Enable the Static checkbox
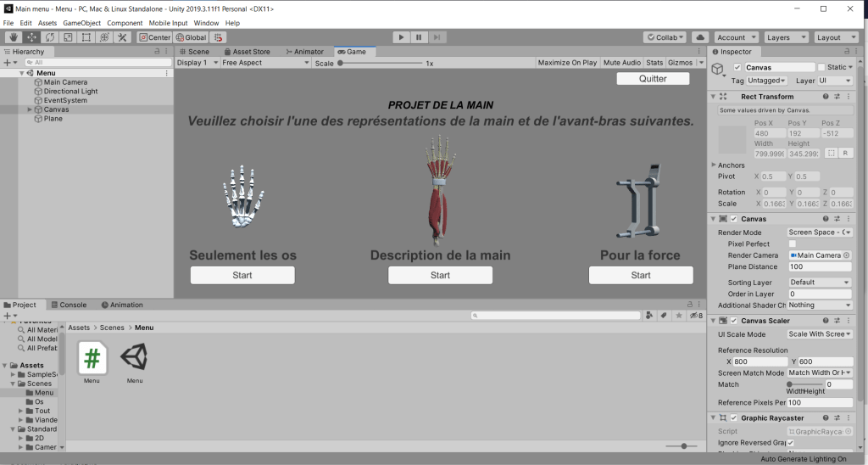The width and height of the screenshot is (868, 465). 821,68
